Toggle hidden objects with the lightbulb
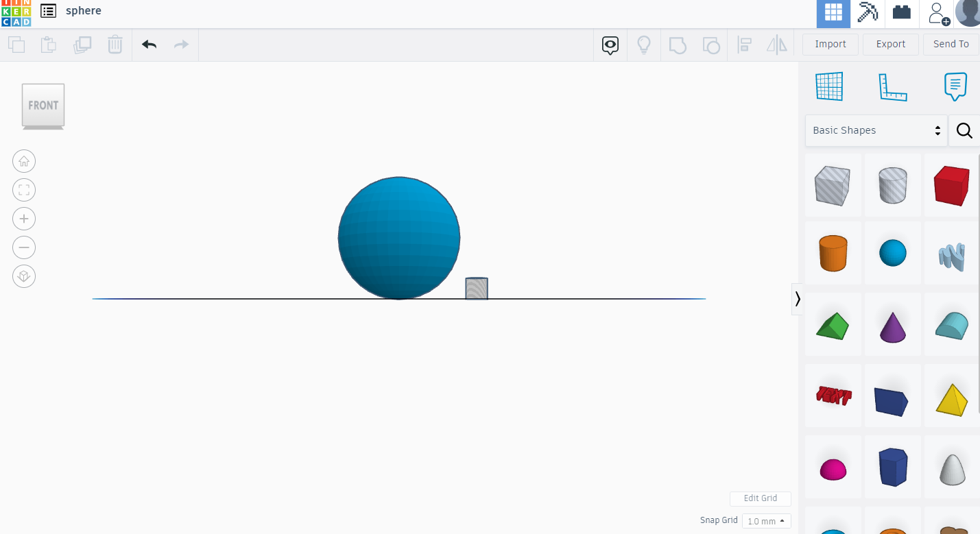This screenshot has width=980, height=534. pyautogui.click(x=643, y=44)
